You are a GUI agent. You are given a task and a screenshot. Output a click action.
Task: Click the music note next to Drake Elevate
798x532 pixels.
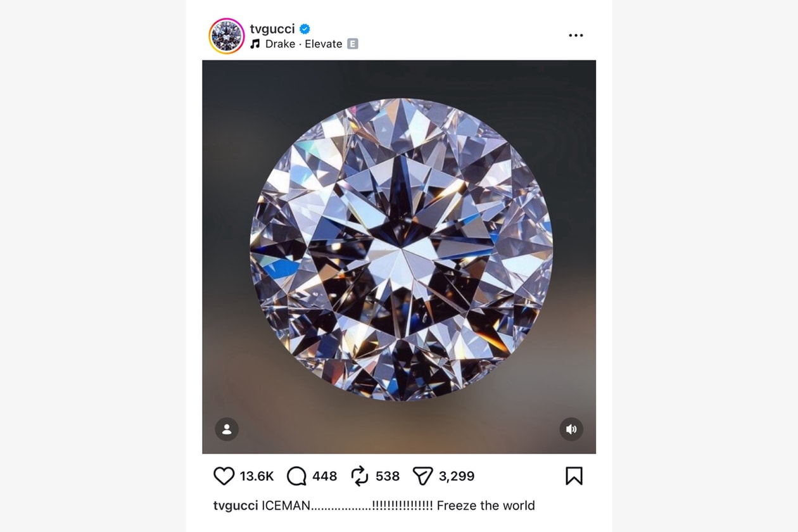(x=255, y=44)
